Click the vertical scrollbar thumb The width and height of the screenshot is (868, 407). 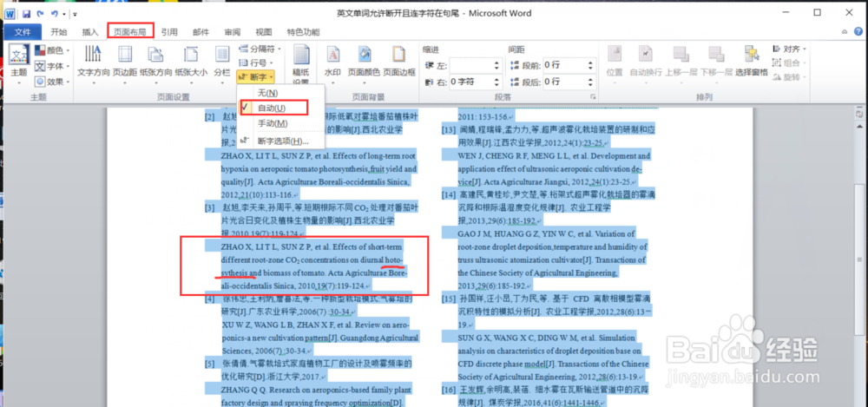[x=859, y=259]
